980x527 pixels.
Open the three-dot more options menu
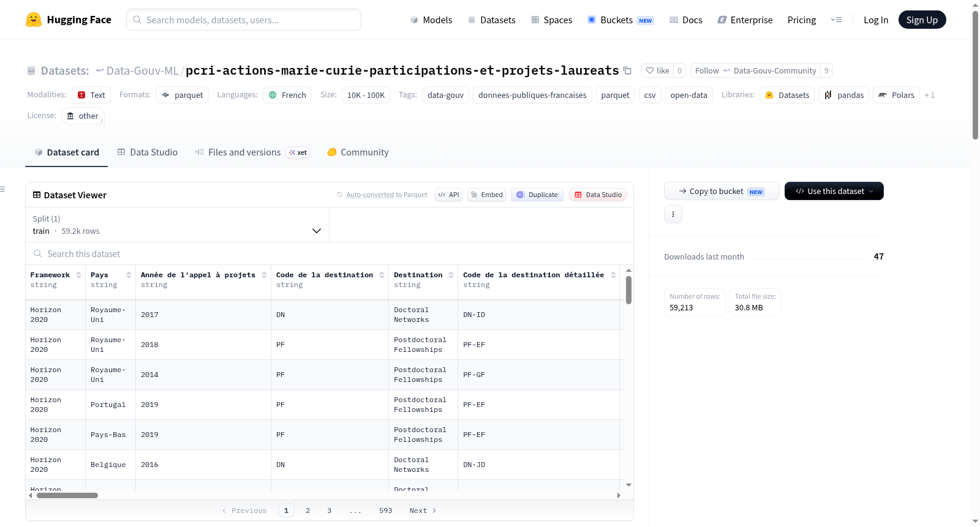673,214
